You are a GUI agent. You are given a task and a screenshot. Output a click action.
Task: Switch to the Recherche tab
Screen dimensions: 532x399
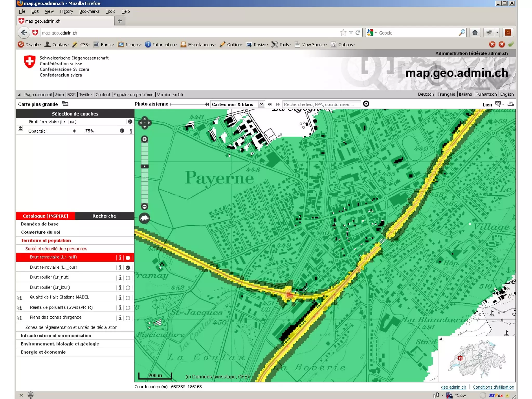click(104, 216)
